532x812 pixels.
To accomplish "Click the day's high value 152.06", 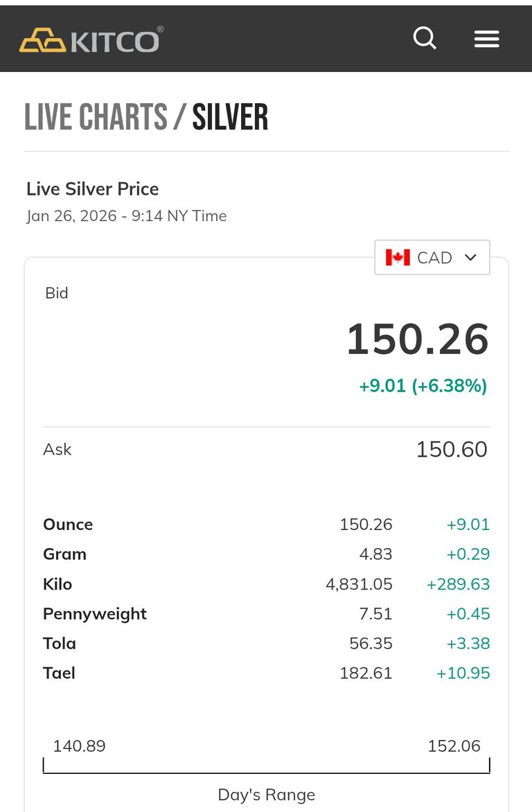I will (454, 746).
